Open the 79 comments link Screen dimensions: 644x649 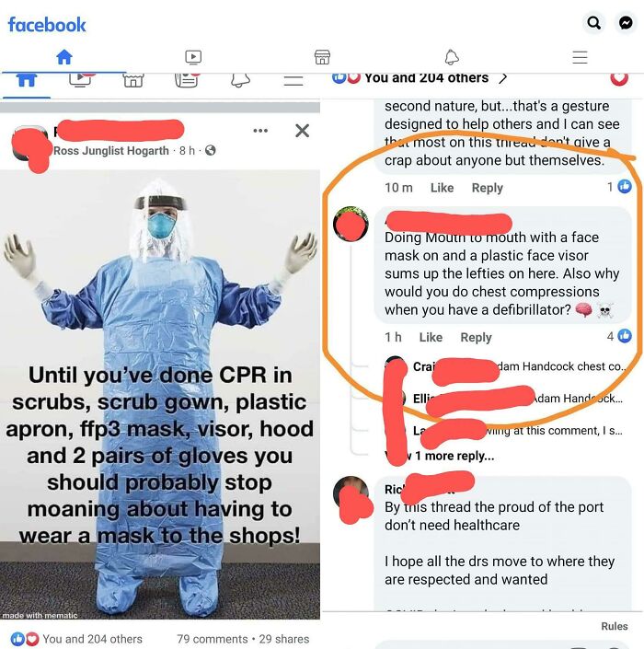[213, 639]
